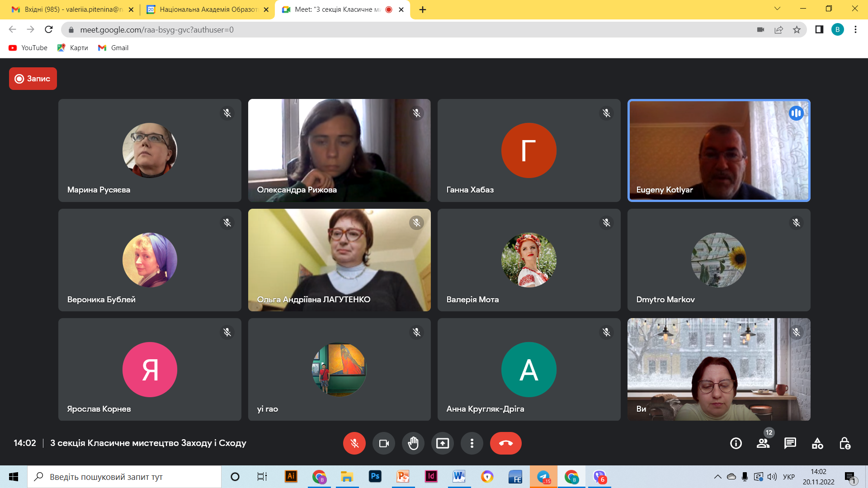The height and width of the screenshot is (488, 868).
Task: Open Chrome three-dot menu
Action: coord(855,30)
